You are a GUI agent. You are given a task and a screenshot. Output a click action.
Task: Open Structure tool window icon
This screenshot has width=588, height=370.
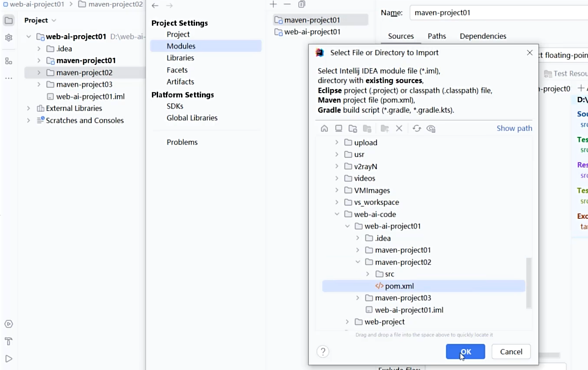pyautogui.click(x=9, y=61)
